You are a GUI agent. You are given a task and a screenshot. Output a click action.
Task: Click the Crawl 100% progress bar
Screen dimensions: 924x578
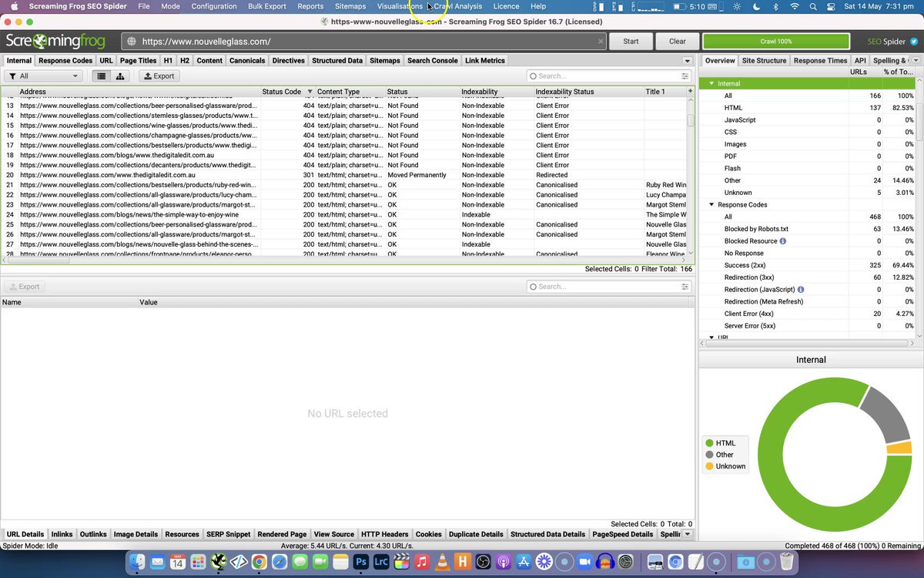click(x=776, y=42)
